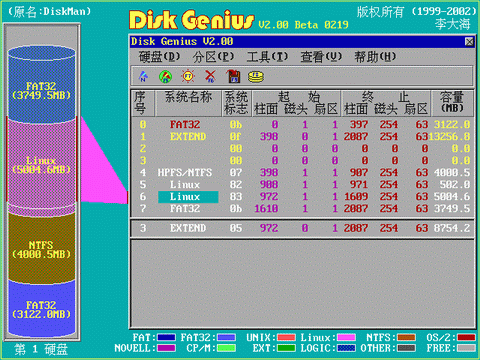The width and height of the screenshot is (480, 360).
Task: Click the red X delete partition icon
Action: coord(210,76)
